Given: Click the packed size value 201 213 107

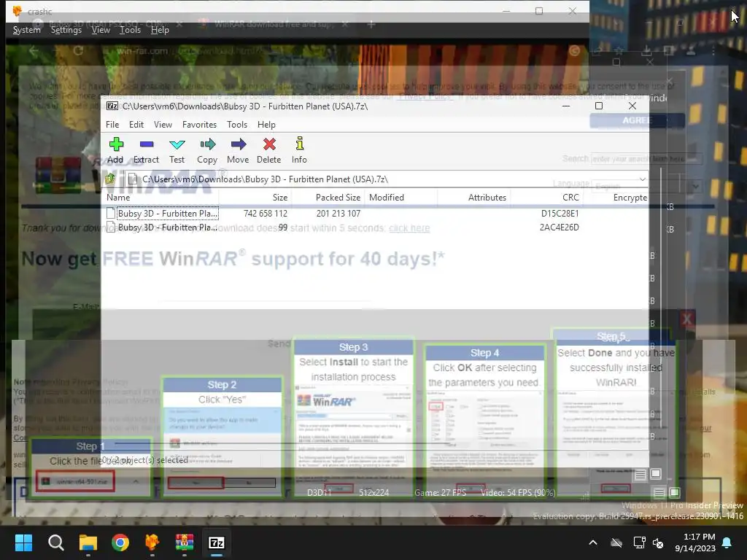Looking at the screenshot, I should click(x=338, y=214).
